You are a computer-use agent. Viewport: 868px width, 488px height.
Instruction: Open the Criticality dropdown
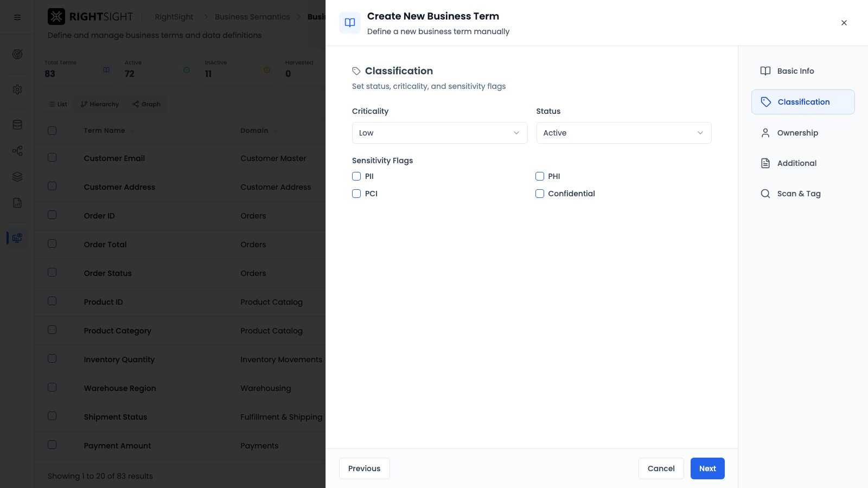click(439, 133)
